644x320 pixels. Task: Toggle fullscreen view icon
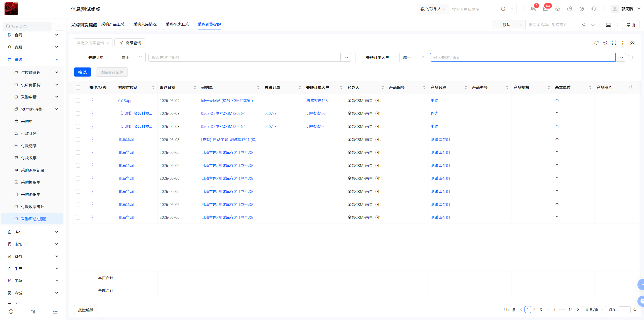(x=614, y=43)
